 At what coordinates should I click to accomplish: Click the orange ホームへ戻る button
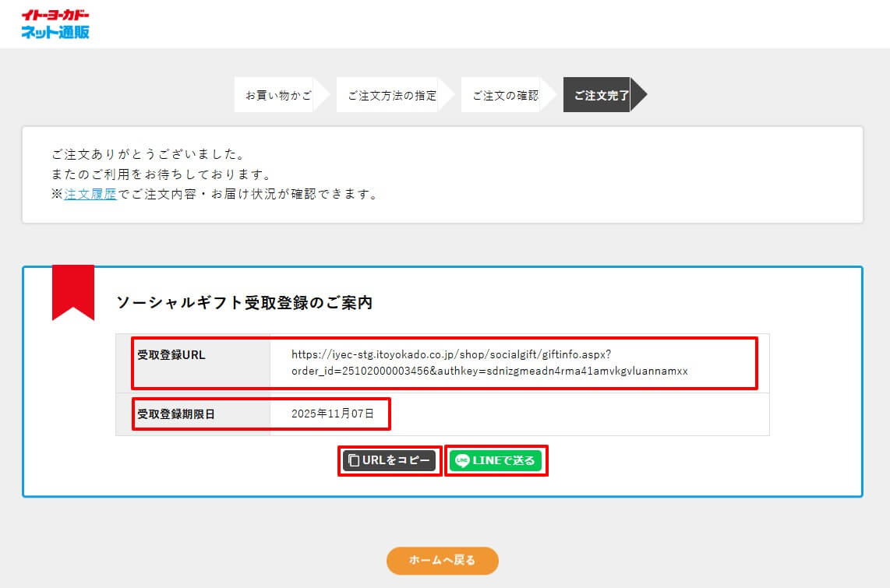point(442,560)
